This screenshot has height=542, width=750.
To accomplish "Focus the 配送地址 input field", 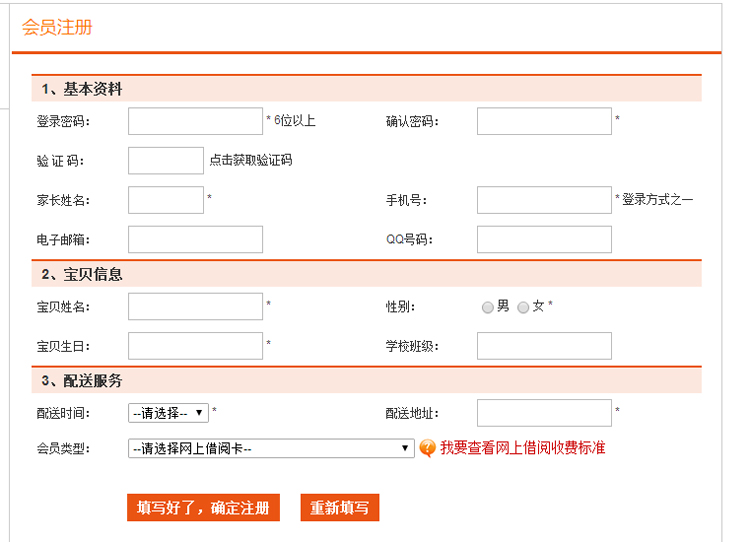I will 544,413.
